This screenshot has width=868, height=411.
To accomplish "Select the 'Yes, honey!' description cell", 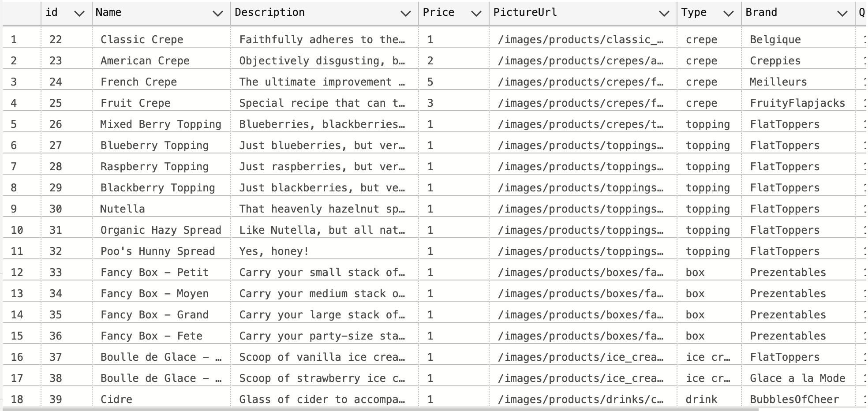I will pyautogui.click(x=325, y=251).
